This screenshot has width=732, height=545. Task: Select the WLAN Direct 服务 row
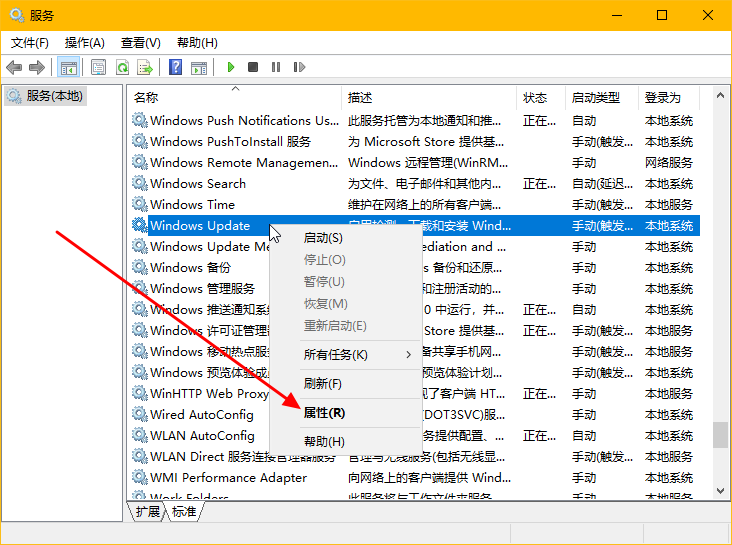pos(415,457)
